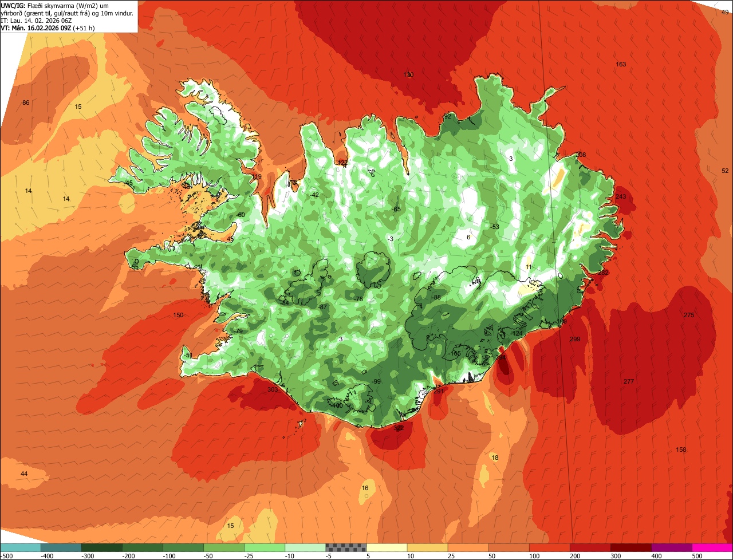733x560 pixels.
Task: Click the '86' value on the map
Action: pyautogui.click(x=26, y=102)
